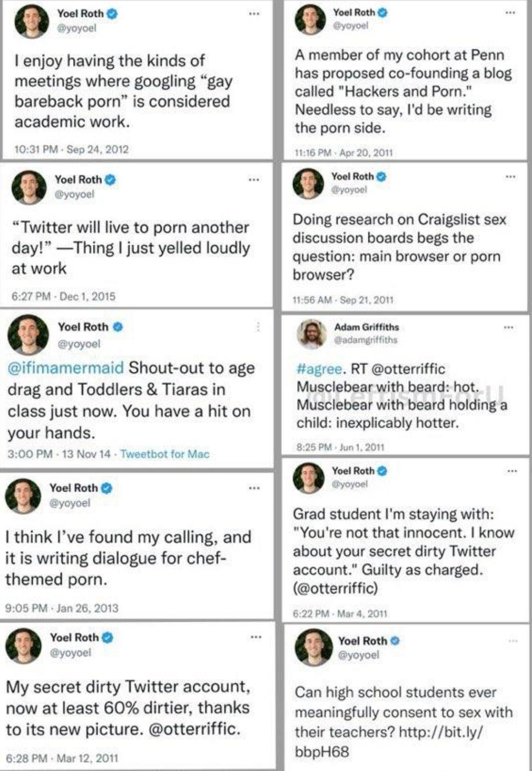
Task: Expand the options menu on the Mar 4, 2011 tweet
Action: point(512,471)
